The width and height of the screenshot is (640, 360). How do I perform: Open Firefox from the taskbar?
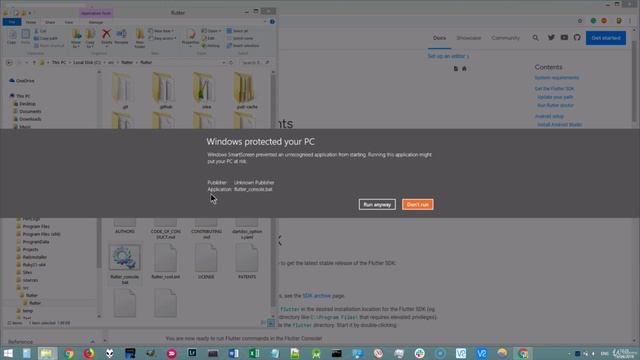89,353
